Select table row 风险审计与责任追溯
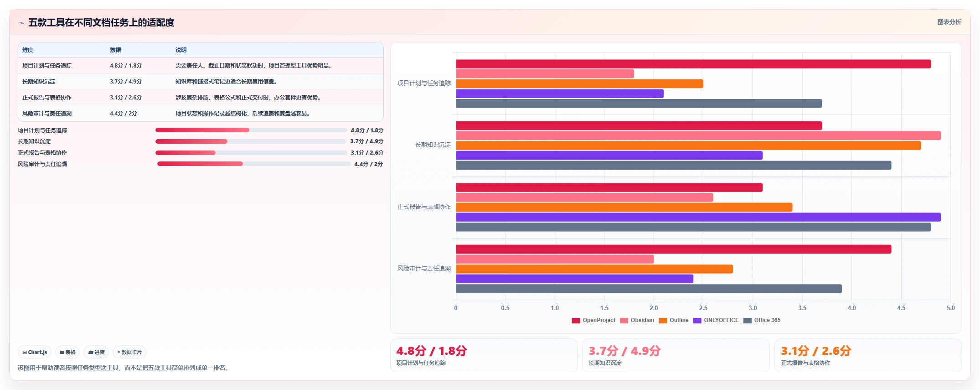Image resolution: width=980 pixels, height=390 pixels. [x=201, y=114]
